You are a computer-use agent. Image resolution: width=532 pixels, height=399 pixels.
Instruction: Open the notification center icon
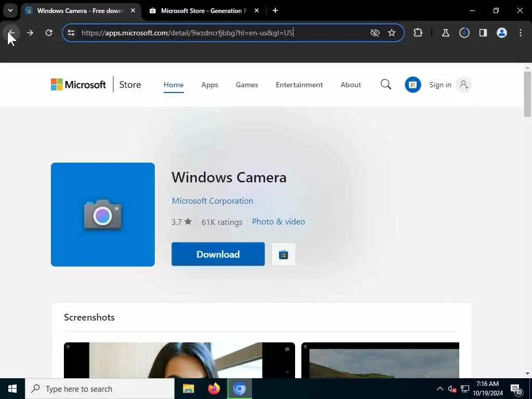click(516, 389)
